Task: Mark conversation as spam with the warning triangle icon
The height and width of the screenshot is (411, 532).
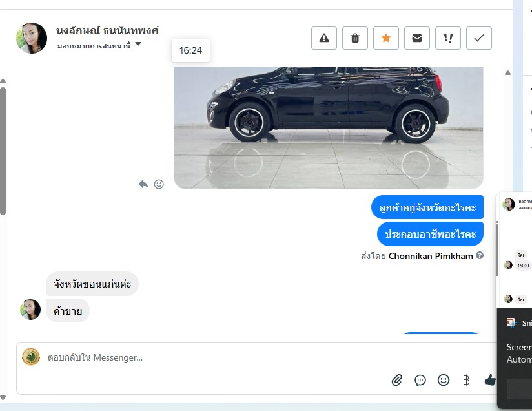Action: 324,38
